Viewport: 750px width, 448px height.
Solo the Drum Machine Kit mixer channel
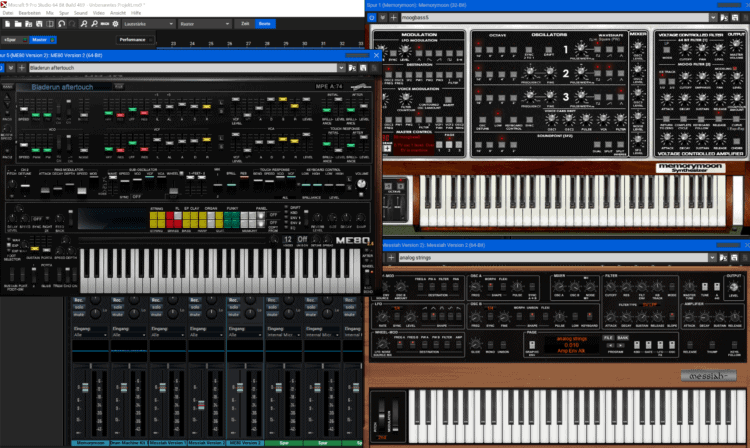pos(117,307)
